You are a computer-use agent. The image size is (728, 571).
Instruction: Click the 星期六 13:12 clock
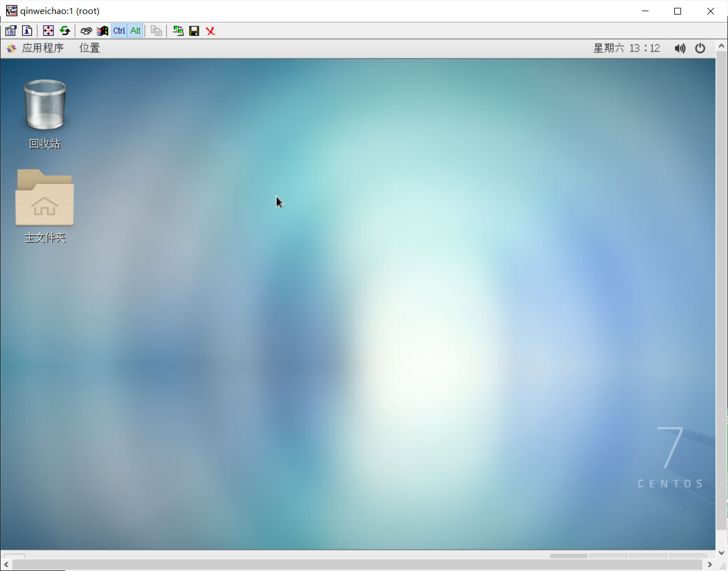pos(627,48)
